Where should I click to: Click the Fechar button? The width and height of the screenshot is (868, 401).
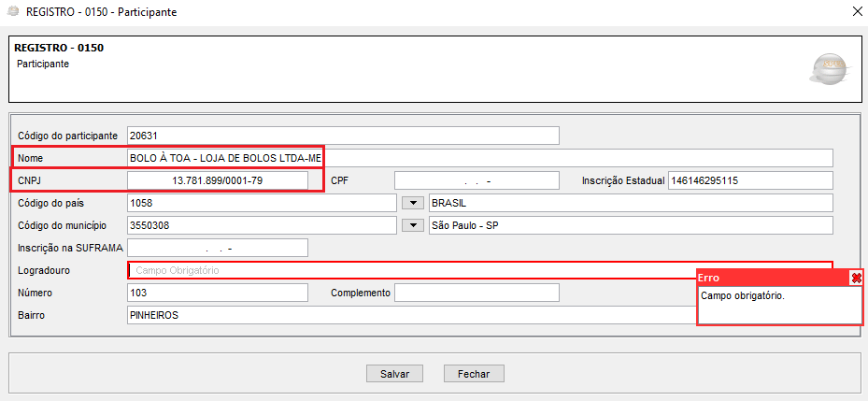click(x=474, y=374)
